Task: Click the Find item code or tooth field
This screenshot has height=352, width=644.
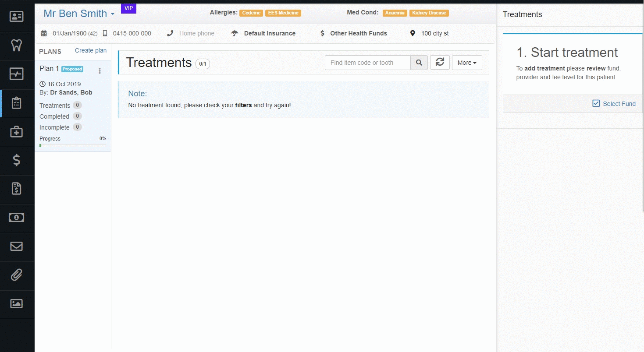Action: pos(368,63)
